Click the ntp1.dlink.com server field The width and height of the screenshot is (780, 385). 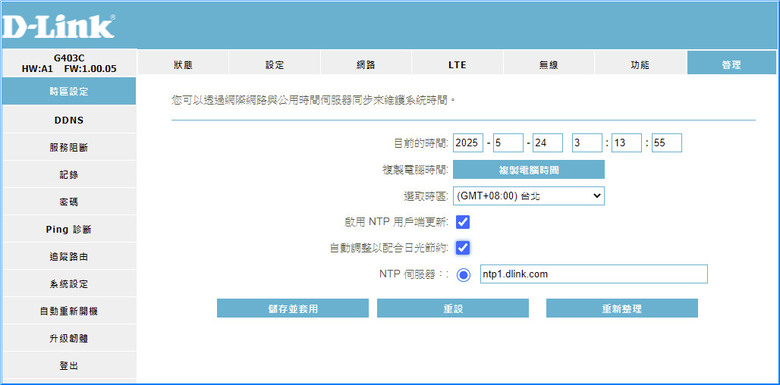[594, 274]
